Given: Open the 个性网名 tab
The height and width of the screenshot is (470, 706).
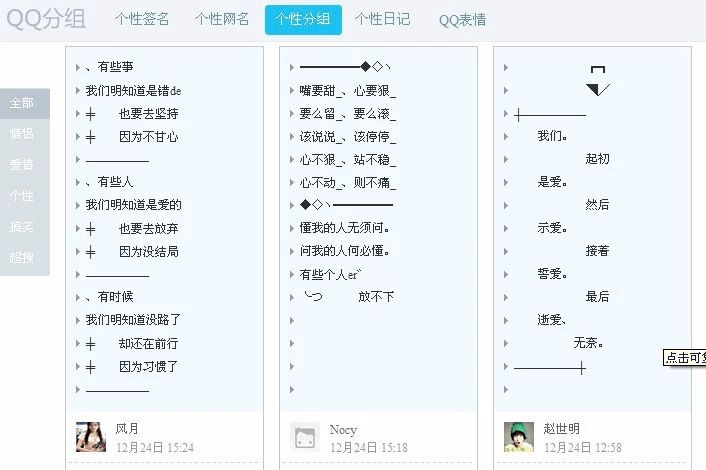Looking at the screenshot, I should 222,19.
